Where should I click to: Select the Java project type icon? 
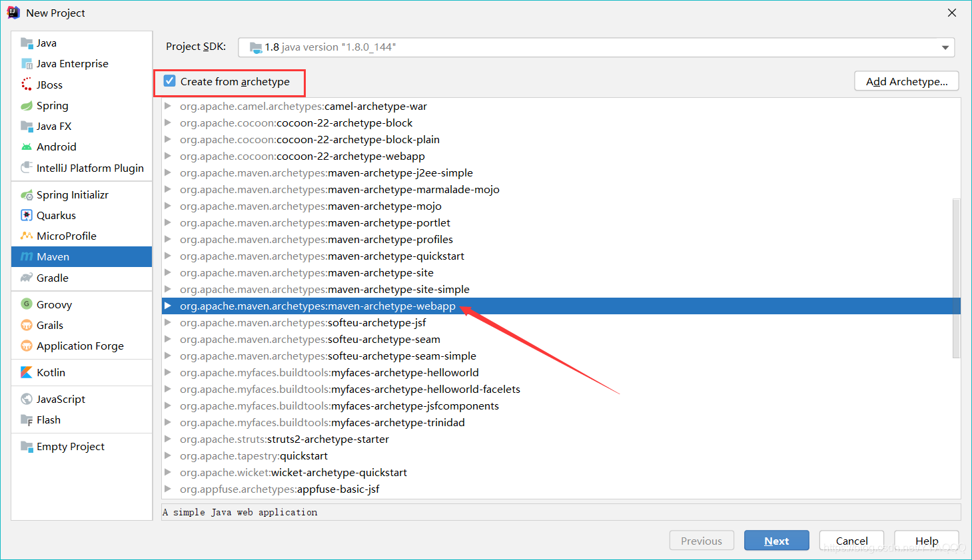click(x=27, y=43)
